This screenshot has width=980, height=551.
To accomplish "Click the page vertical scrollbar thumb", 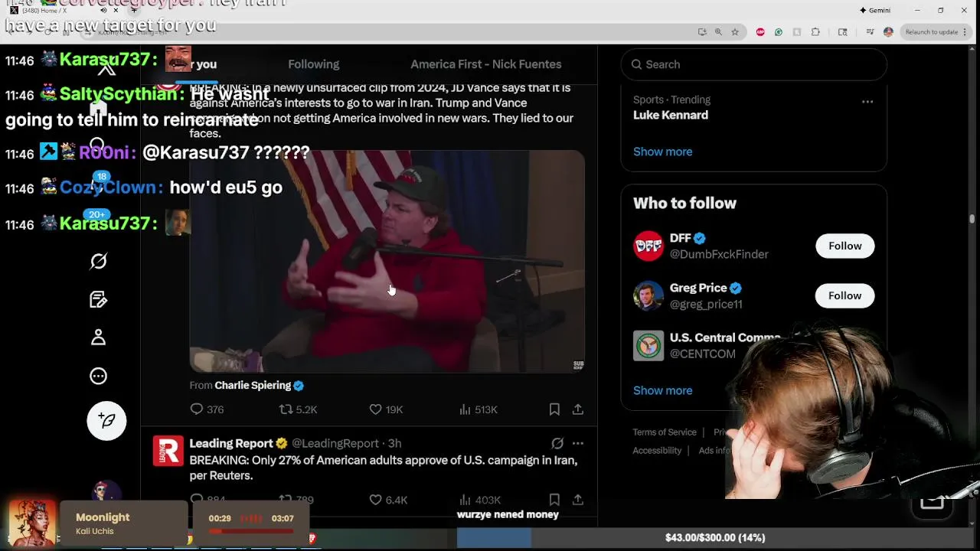I will click(972, 219).
